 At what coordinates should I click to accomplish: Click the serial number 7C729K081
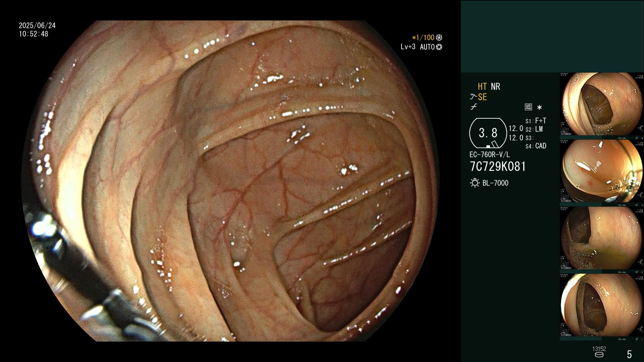498,167
